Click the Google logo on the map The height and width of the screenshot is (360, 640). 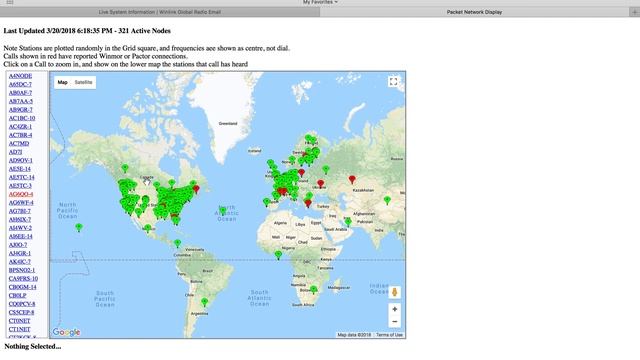click(66, 332)
